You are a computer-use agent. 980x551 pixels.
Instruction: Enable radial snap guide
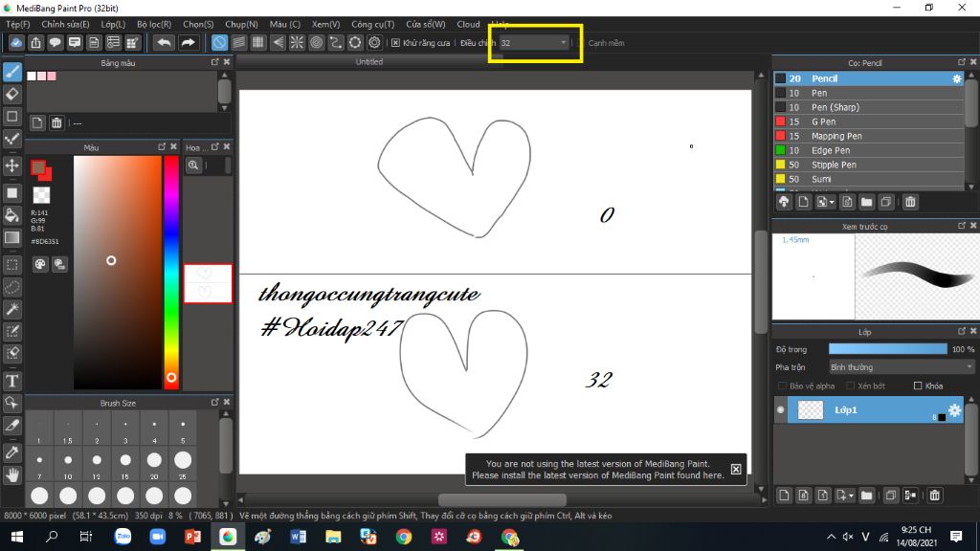(297, 42)
